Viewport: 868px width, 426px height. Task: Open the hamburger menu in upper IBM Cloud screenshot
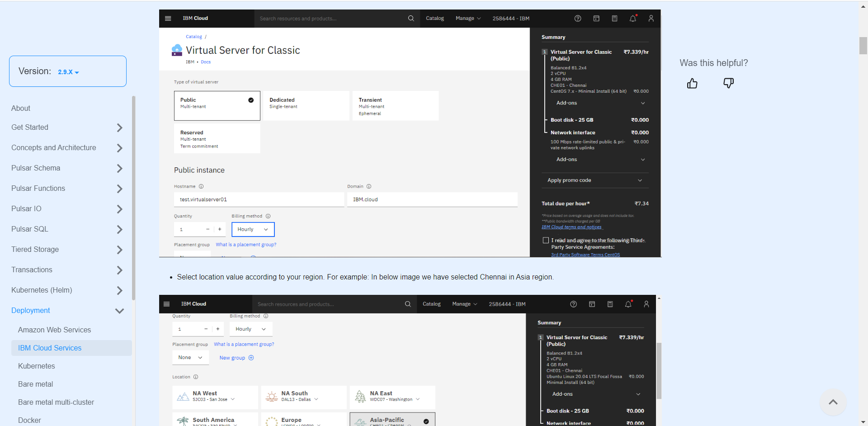click(x=168, y=19)
